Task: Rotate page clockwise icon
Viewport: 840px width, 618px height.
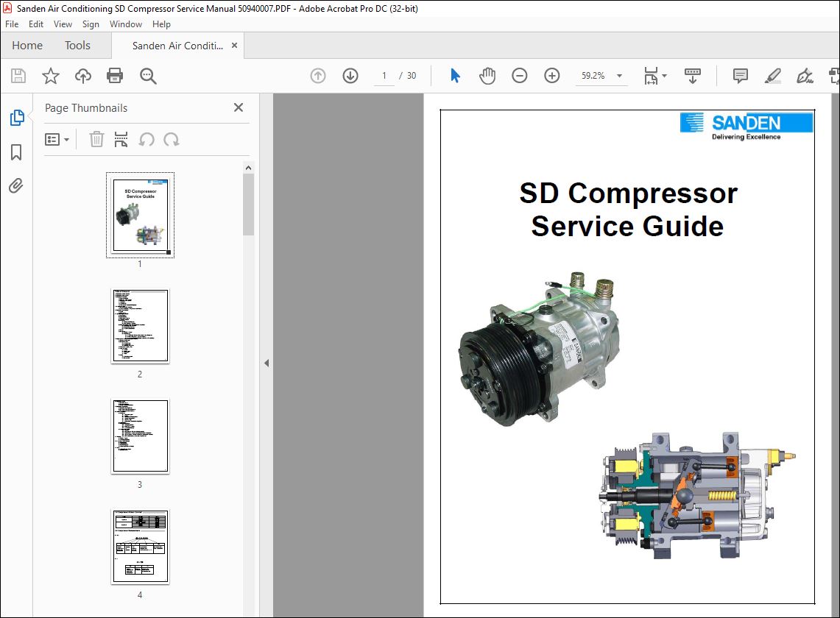Action: (x=172, y=140)
